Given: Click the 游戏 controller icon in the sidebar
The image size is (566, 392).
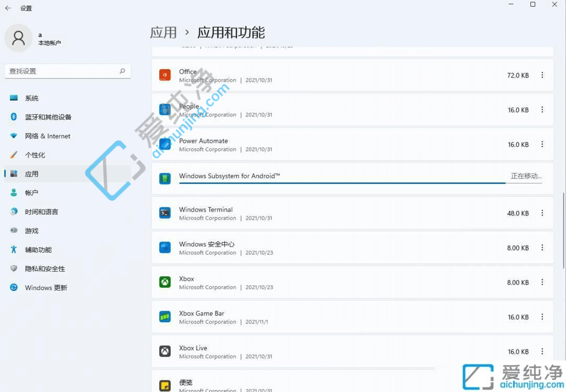Looking at the screenshot, I should click(14, 230).
